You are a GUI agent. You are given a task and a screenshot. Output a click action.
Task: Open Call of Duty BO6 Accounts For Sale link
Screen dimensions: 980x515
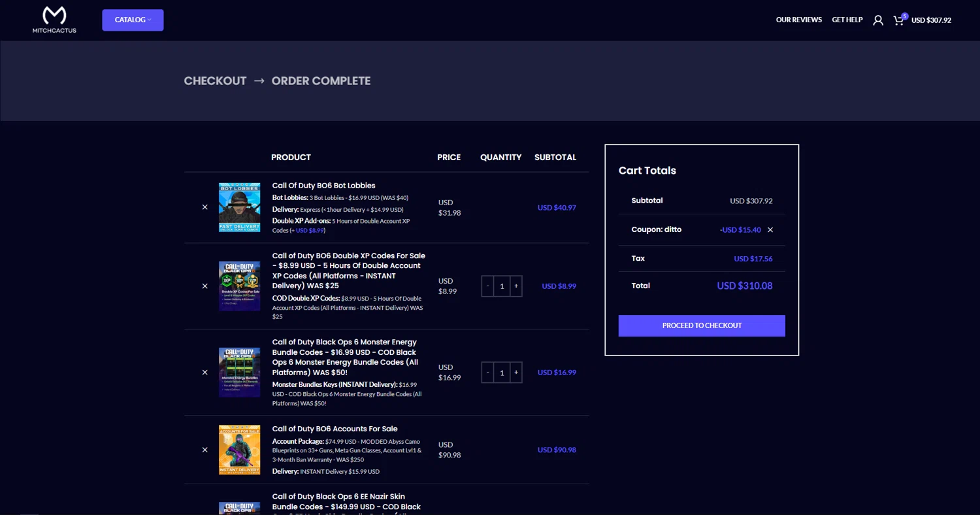click(335, 429)
